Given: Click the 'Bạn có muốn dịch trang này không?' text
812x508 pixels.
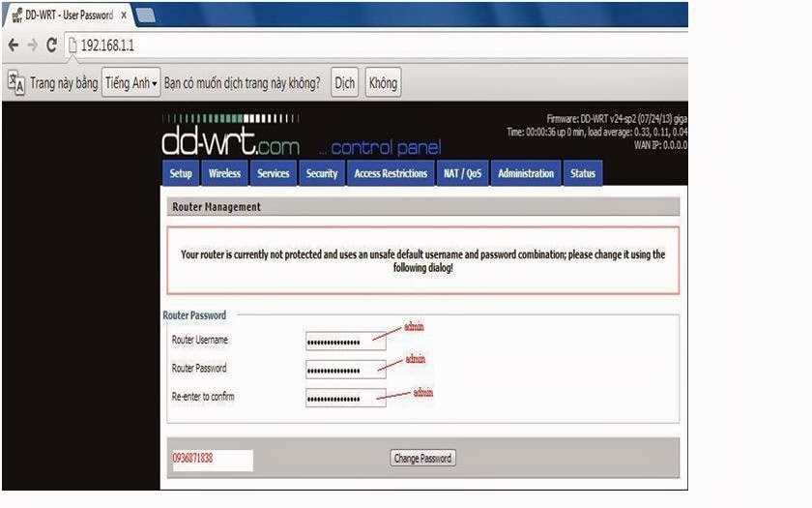Looking at the screenshot, I should [x=243, y=83].
